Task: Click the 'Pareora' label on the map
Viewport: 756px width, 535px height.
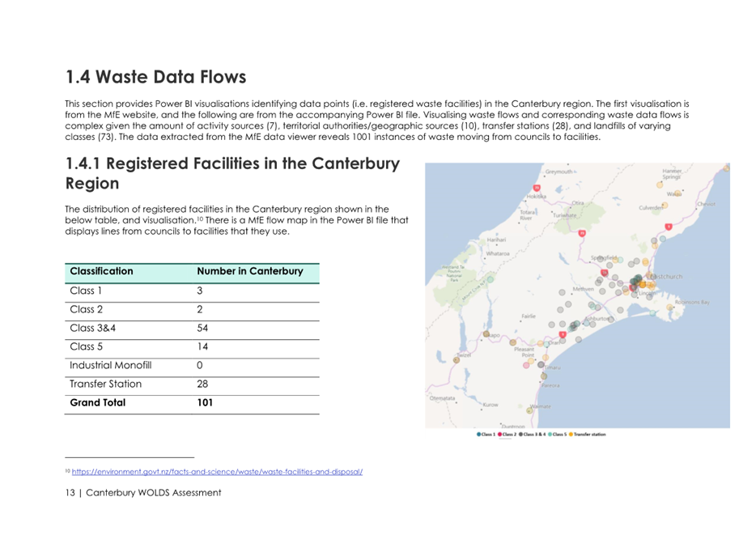Action: click(x=550, y=385)
